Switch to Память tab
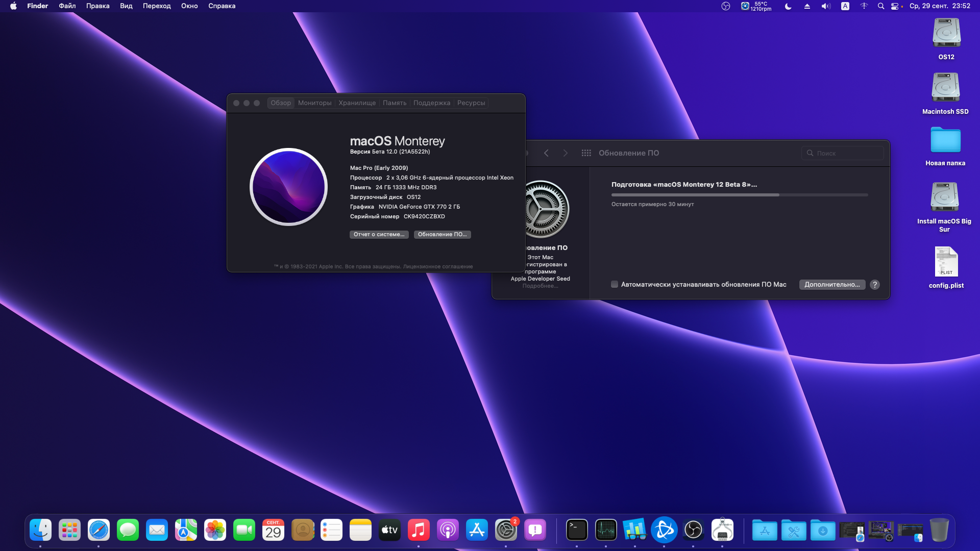This screenshot has width=980, height=551. (395, 103)
